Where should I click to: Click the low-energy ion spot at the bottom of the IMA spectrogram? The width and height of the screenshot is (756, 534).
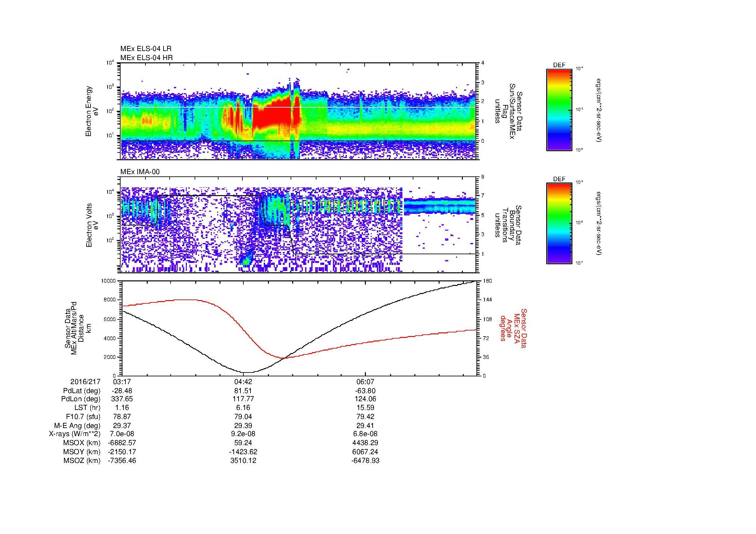tap(246, 262)
